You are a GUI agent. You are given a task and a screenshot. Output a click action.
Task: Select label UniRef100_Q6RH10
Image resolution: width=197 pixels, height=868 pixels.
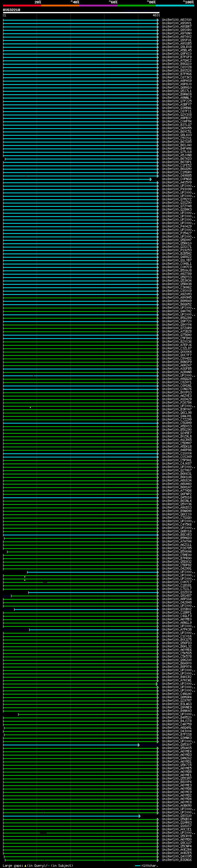[x=177, y=88]
